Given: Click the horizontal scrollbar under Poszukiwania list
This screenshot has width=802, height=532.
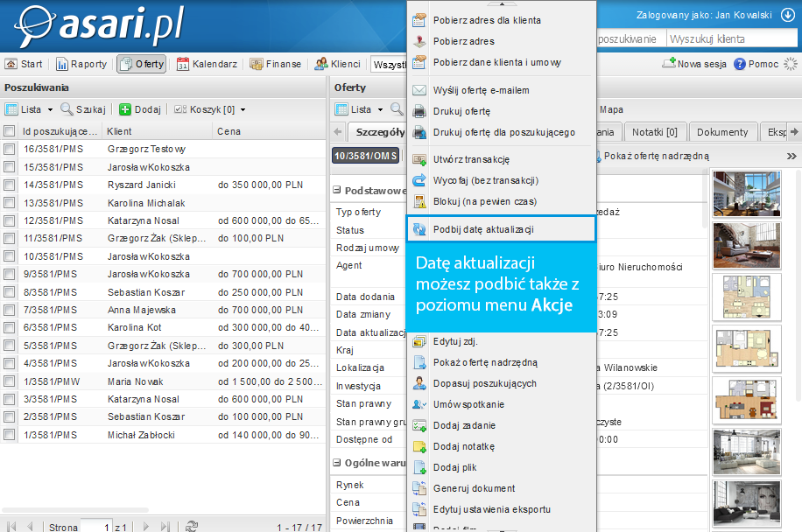Looking at the screenshot, I should tap(75, 510).
